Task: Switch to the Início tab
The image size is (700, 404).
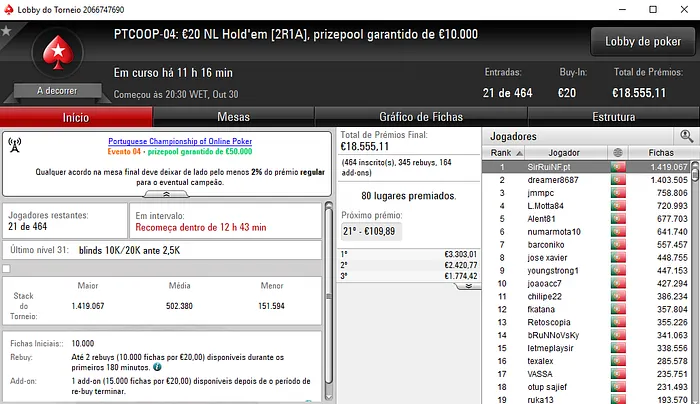Action: pyautogui.click(x=76, y=117)
